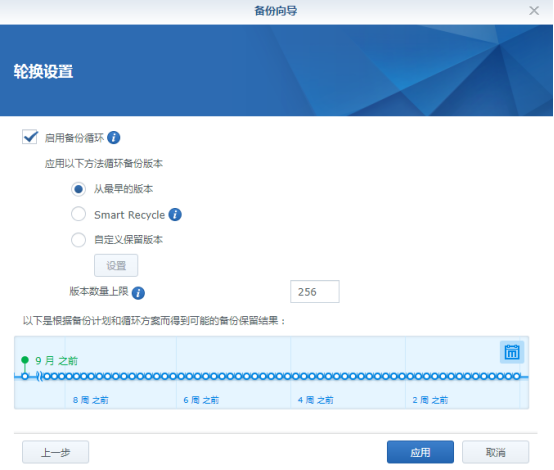This screenshot has height=470, width=554.
Task: Click the 上一步 button
Action: [55, 452]
